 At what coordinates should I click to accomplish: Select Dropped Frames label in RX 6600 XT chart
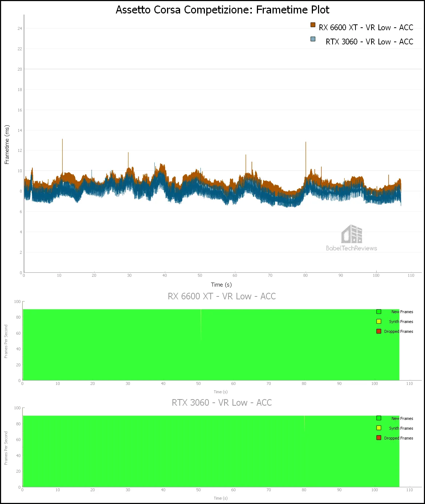[399, 332]
